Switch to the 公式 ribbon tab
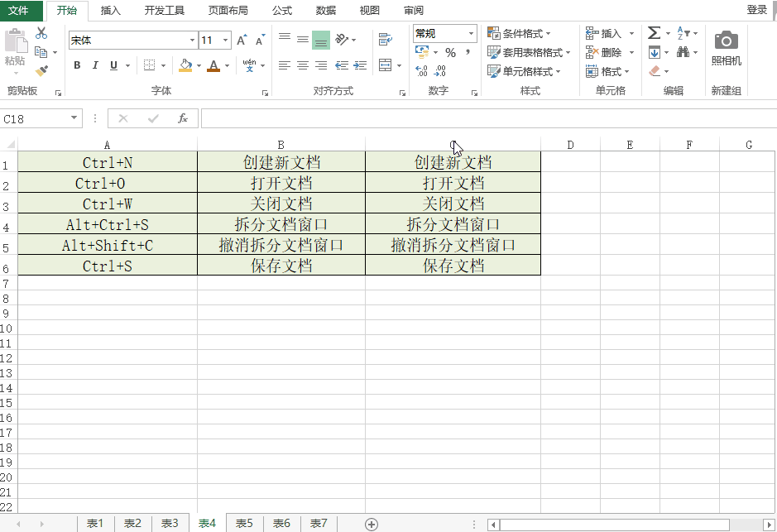This screenshot has width=777, height=532. (281, 11)
